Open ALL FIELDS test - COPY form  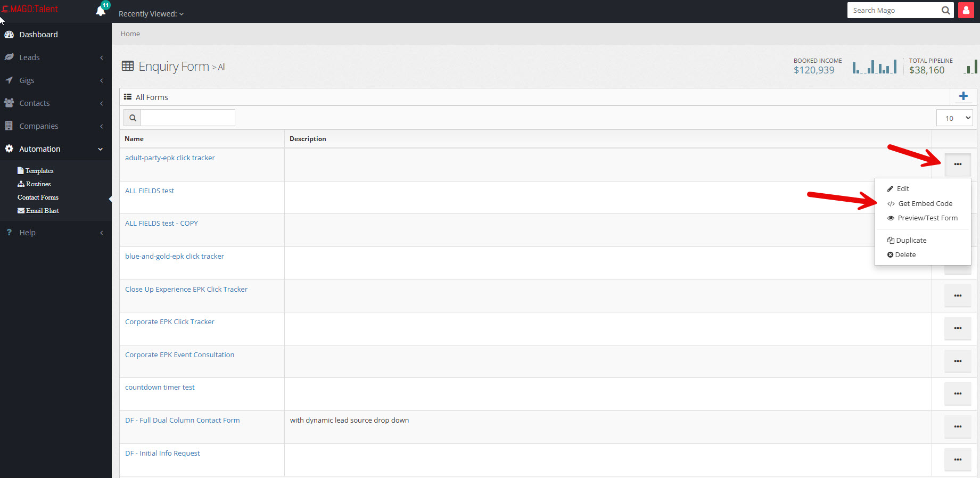pos(161,223)
